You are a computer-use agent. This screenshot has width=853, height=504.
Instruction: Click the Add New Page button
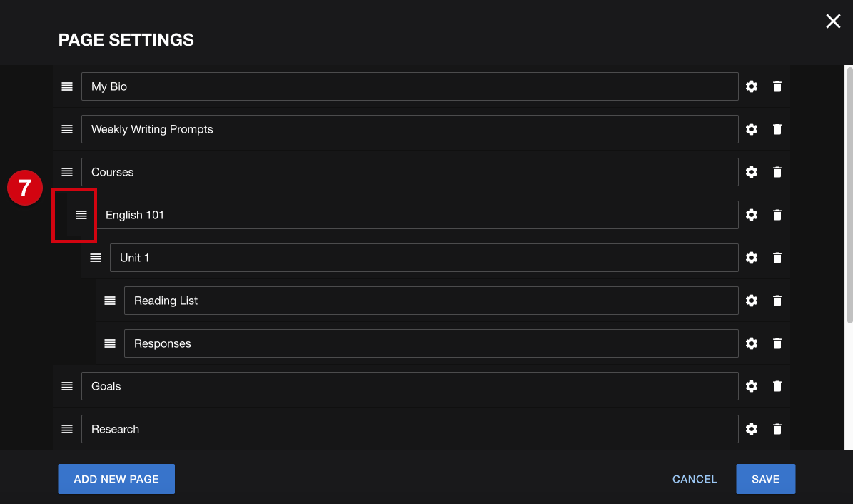(116, 479)
